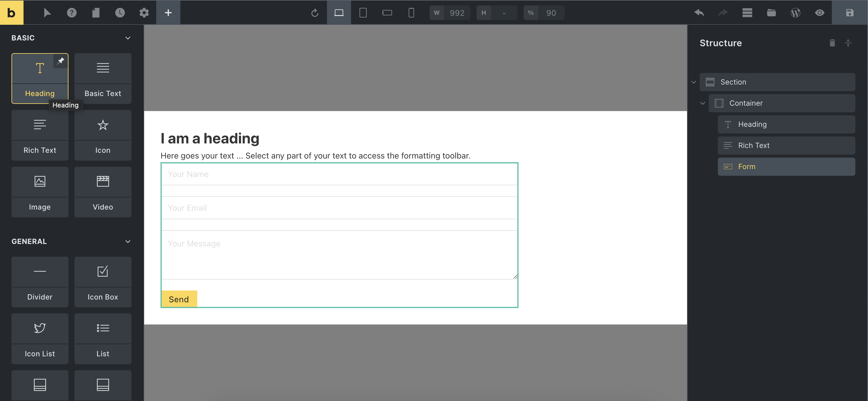Undo the last change
This screenshot has width=868, height=401.
tap(699, 12)
